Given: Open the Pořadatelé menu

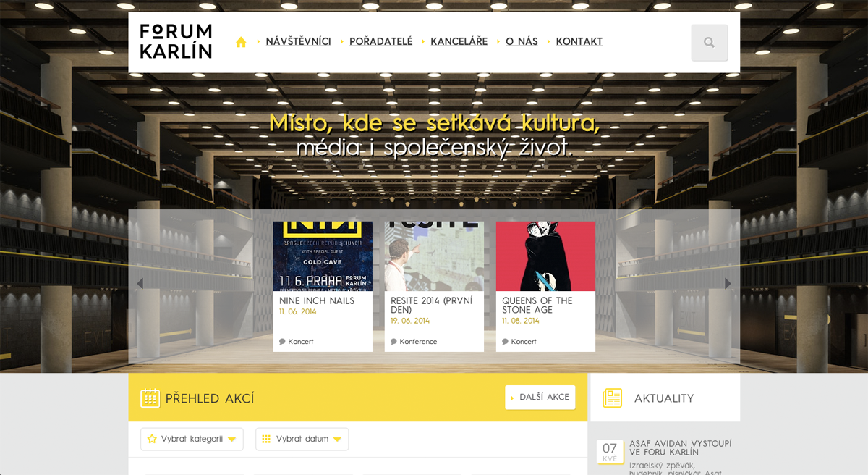Looking at the screenshot, I should click(381, 42).
